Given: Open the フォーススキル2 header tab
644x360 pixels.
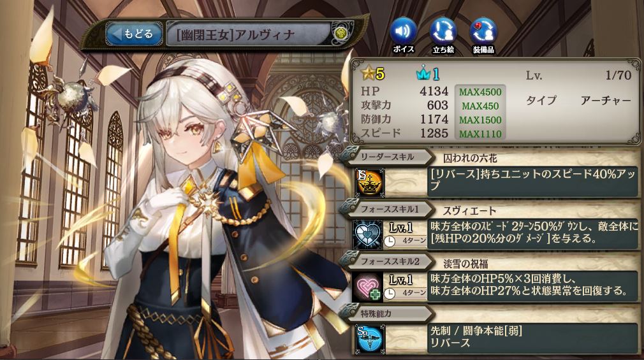Looking at the screenshot, I should point(387,261).
